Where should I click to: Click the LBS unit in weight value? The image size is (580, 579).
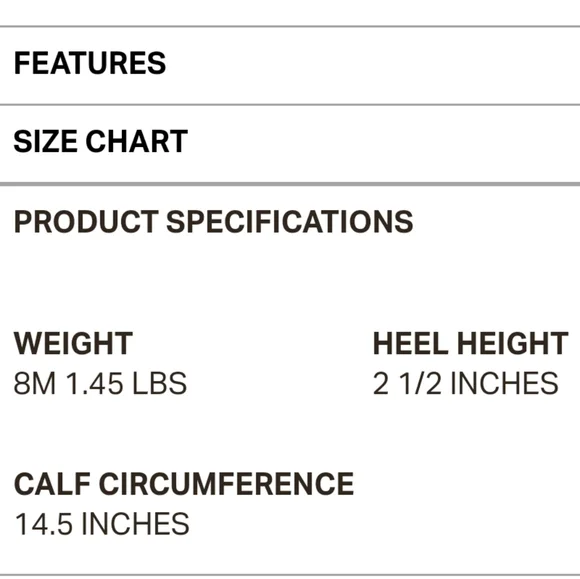pyautogui.click(x=159, y=383)
